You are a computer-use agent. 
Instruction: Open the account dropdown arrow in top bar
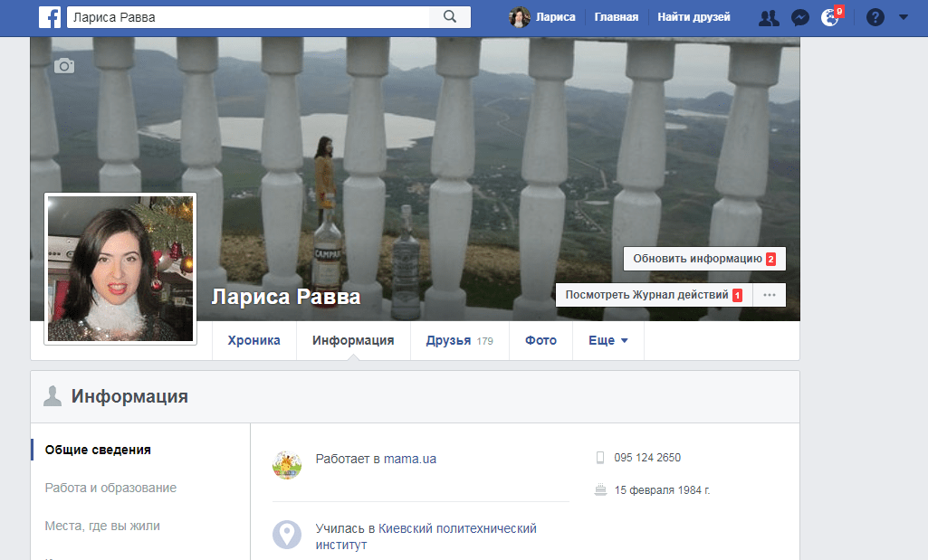point(903,17)
